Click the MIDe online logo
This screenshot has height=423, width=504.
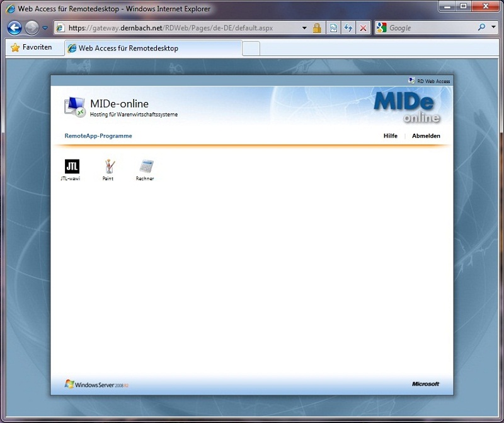407,108
